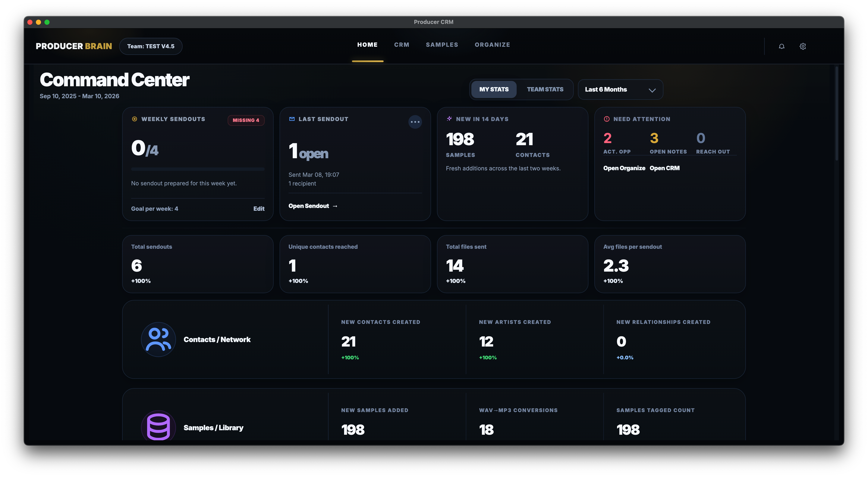
Task: Open the Organize tab
Action: [x=492, y=45]
